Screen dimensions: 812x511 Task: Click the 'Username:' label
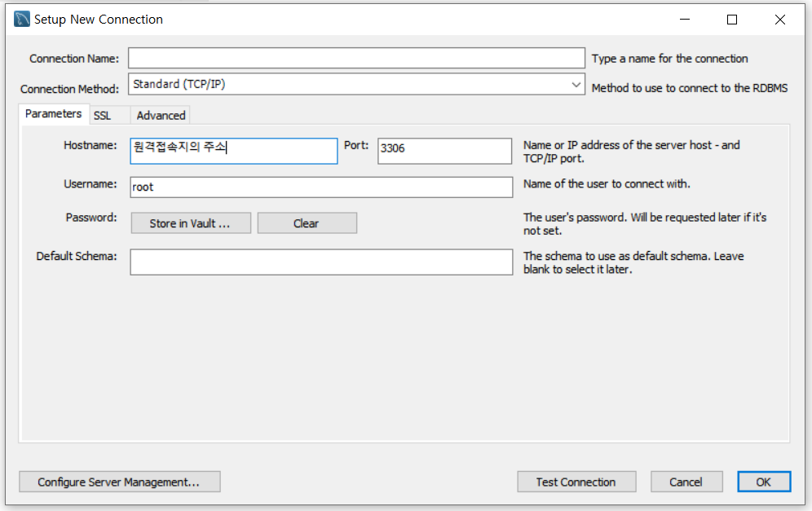click(90, 184)
